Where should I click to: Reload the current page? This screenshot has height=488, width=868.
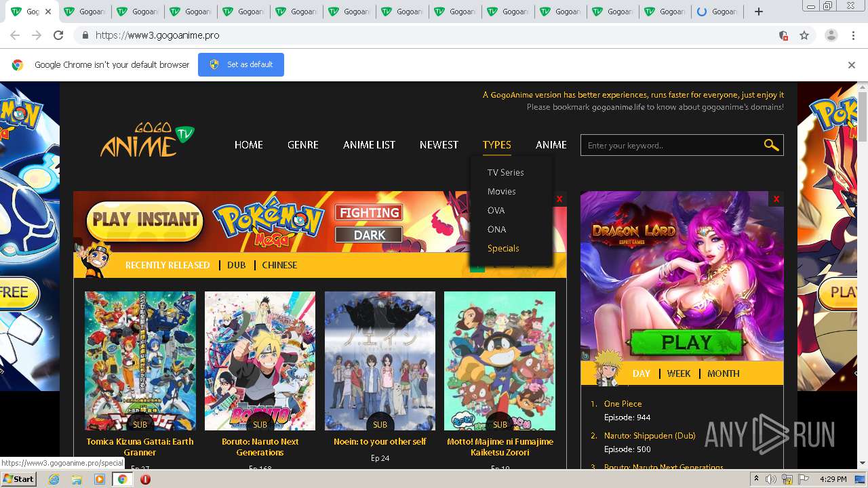pos(58,35)
